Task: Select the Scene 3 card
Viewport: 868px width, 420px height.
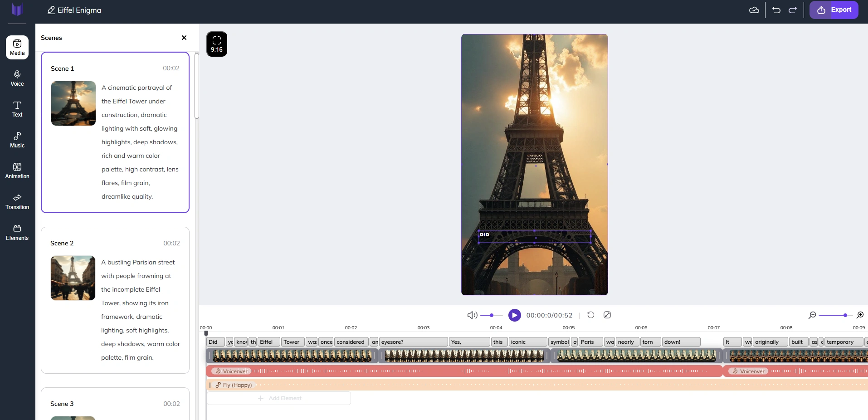Action: coord(115,404)
